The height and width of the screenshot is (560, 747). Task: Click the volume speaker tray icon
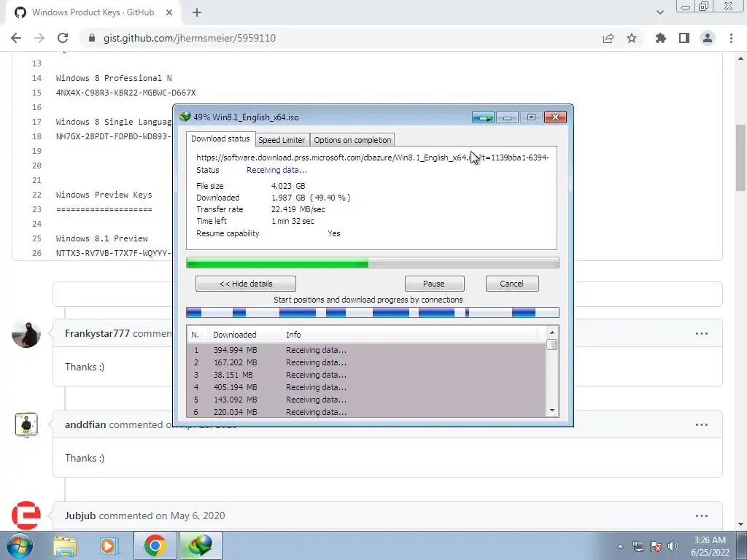click(x=673, y=546)
